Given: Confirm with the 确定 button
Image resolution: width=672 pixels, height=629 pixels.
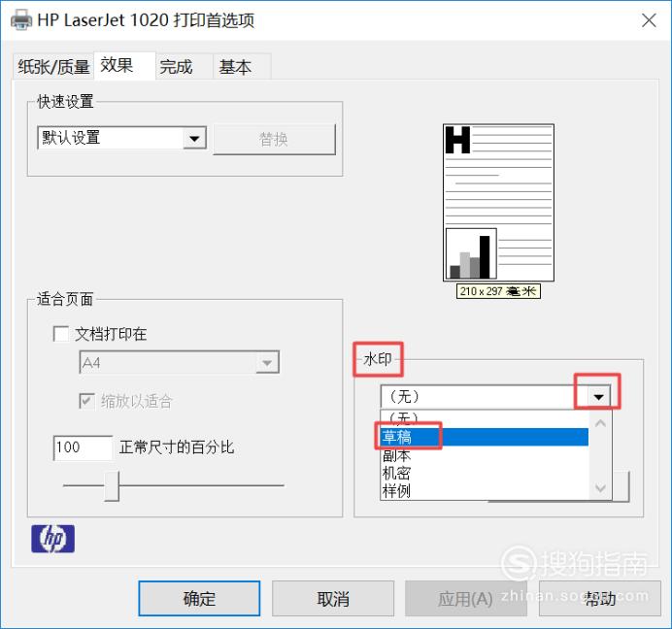Looking at the screenshot, I should point(199,599).
